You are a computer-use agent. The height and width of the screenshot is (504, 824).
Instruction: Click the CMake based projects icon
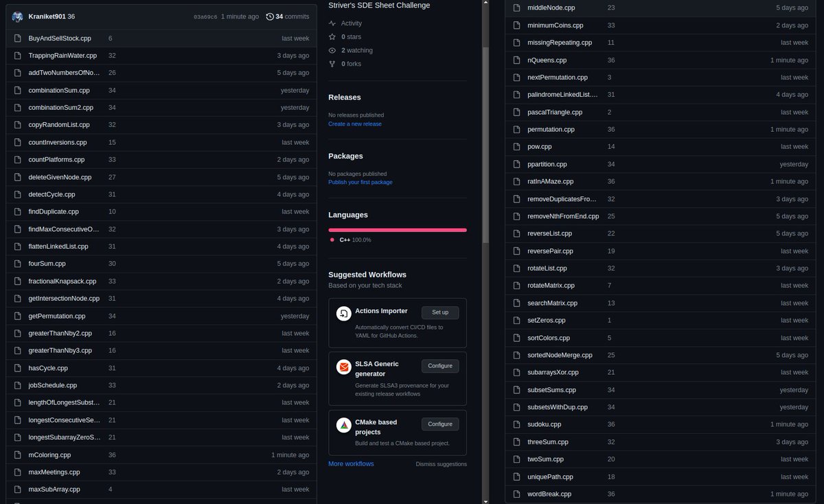tap(344, 426)
